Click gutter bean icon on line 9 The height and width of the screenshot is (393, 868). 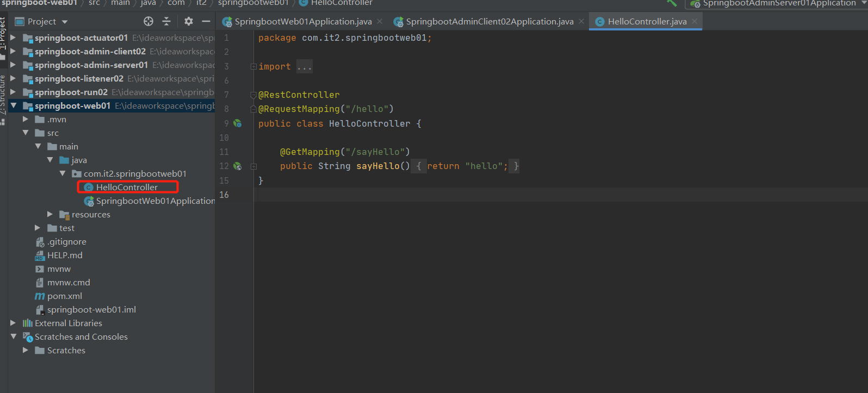click(238, 123)
